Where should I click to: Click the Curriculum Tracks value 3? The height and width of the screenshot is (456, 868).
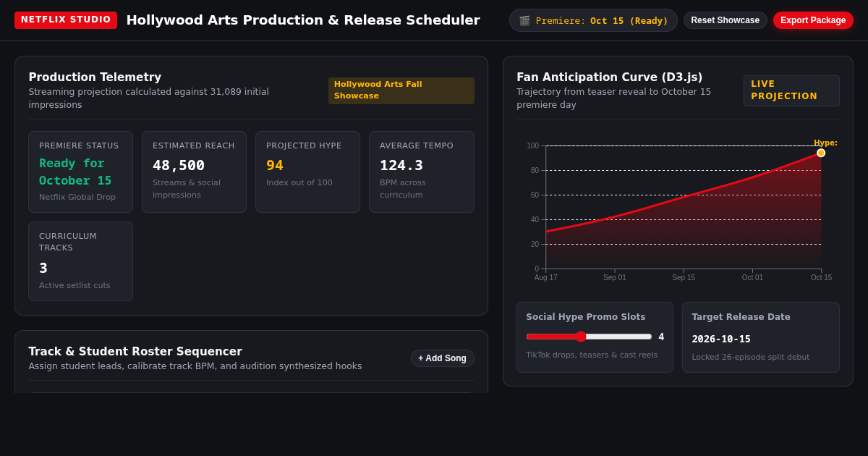[43, 268]
